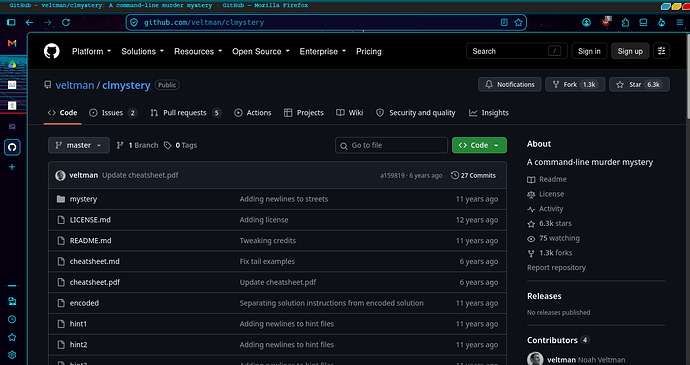Click the mystery folder icon
Viewport: 690px width, 365px height.
(61, 199)
